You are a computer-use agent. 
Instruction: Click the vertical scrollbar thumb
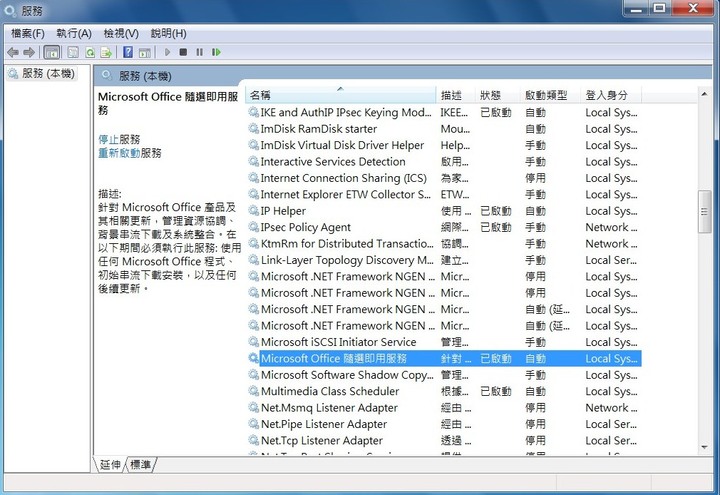[x=704, y=212]
